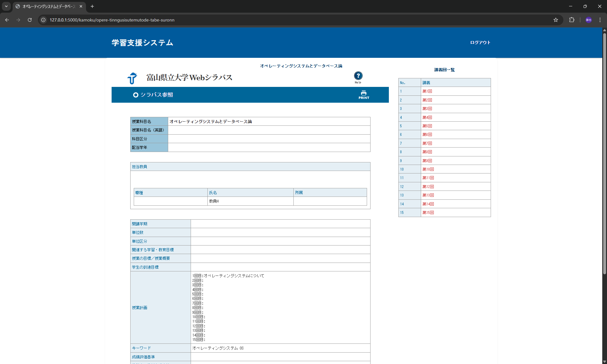Screen dimensions: 607x364
Task: Open a new browser tab
Action: coord(92,6)
